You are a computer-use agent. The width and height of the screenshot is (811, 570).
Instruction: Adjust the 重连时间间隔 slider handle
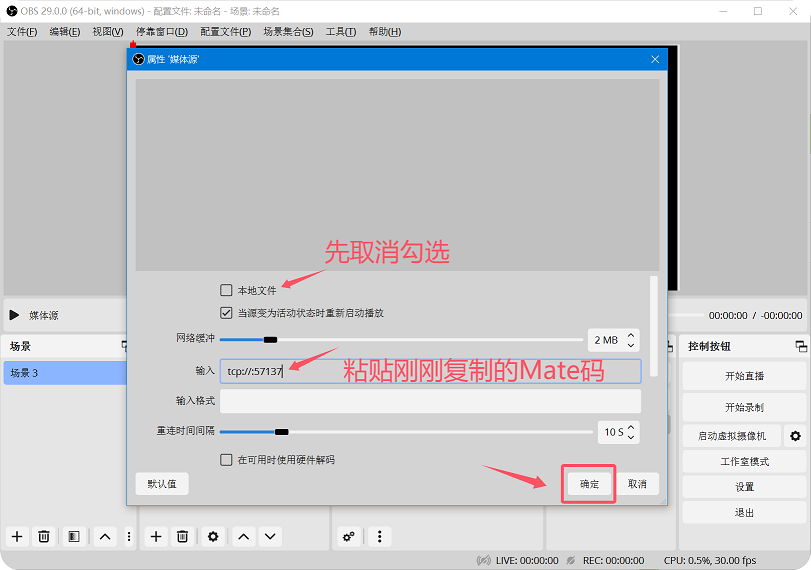coord(281,432)
